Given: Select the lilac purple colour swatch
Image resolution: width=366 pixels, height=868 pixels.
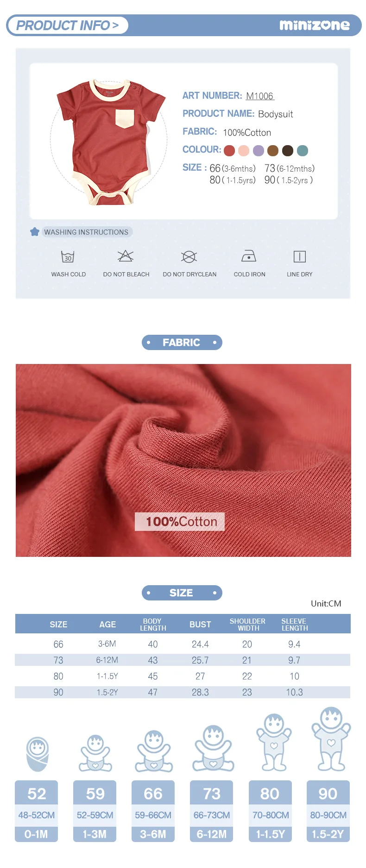Looking at the screenshot, I should coord(259,151).
